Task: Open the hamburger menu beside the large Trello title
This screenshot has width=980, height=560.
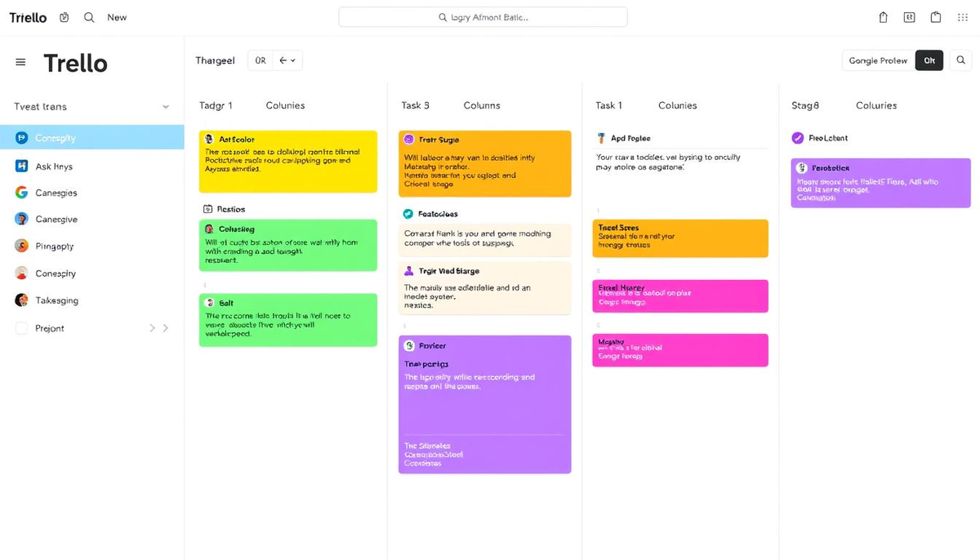Action: coord(20,63)
